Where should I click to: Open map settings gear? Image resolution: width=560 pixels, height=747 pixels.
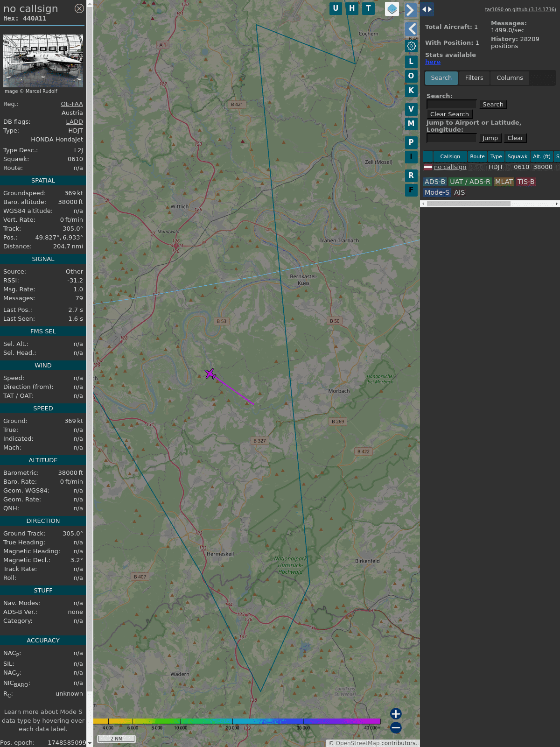[411, 46]
